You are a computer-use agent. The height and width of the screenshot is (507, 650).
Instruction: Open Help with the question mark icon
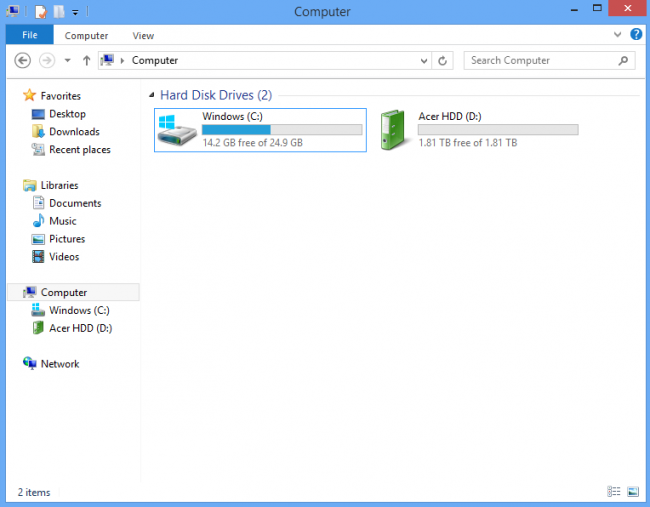coord(636,34)
